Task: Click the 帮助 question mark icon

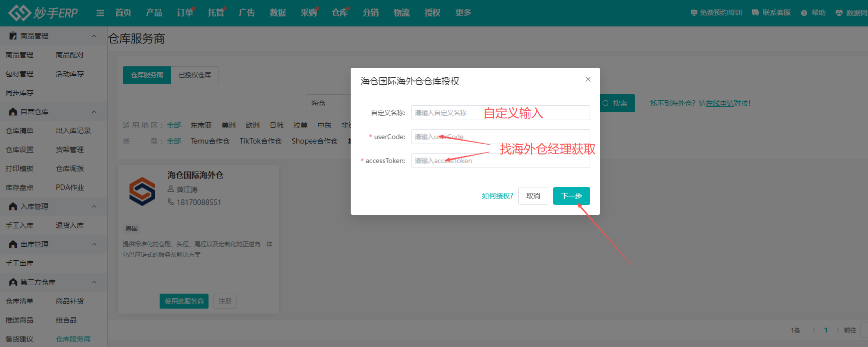Action: (x=804, y=13)
